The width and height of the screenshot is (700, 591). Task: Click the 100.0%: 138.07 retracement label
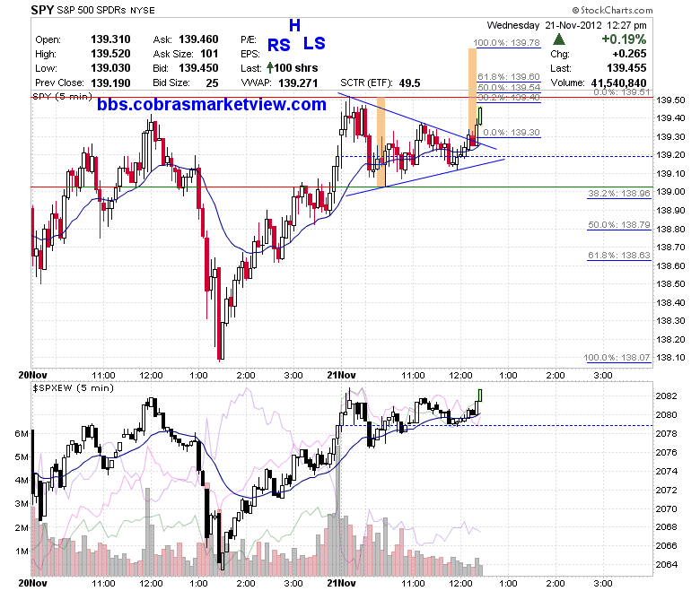617,357
